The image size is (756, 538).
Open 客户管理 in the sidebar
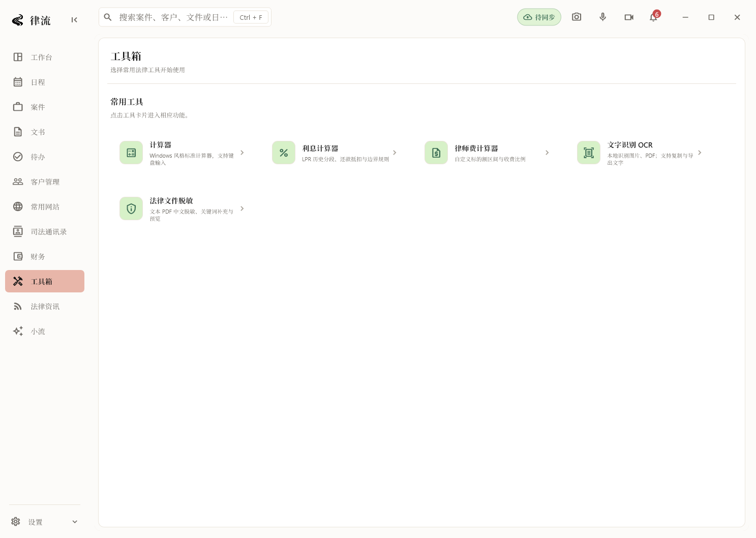coord(45,182)
